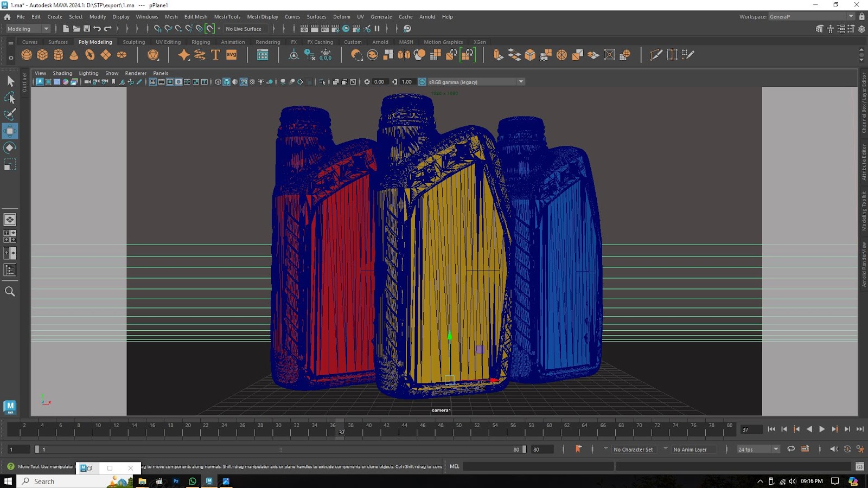Screen dimensions: 868x488
Task: Mute the timeline audio speaker
Action: [834, 449]
